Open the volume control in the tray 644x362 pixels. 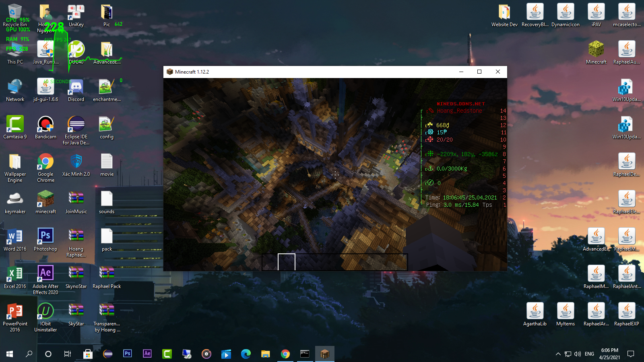pos(578,354)
